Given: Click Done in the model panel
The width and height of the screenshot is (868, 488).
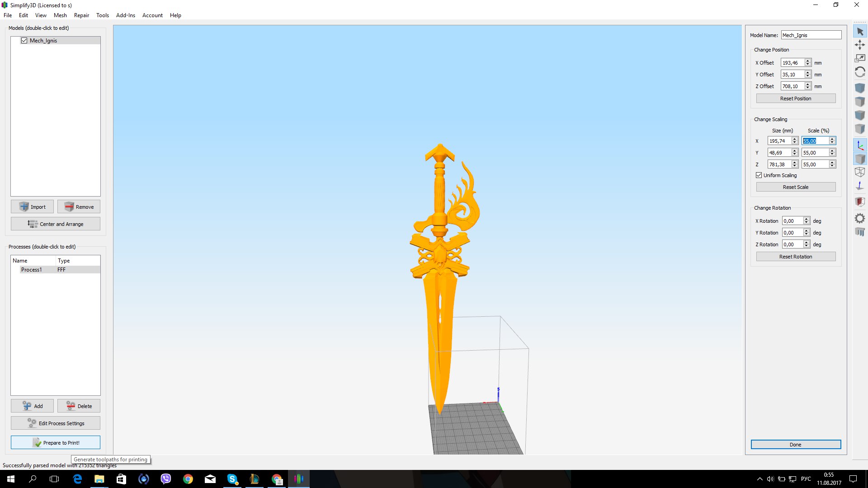Looking at the screenshot, I should pos(796,445).
